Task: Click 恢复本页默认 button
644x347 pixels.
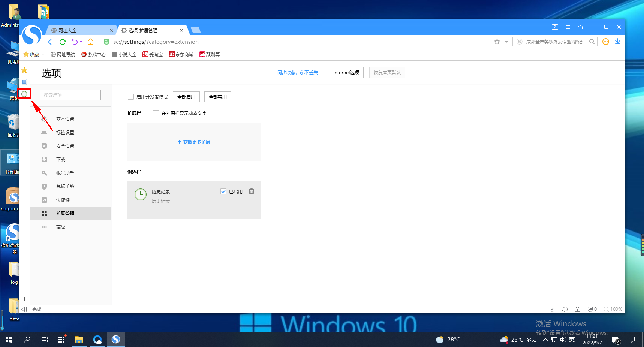Action: 387,72
